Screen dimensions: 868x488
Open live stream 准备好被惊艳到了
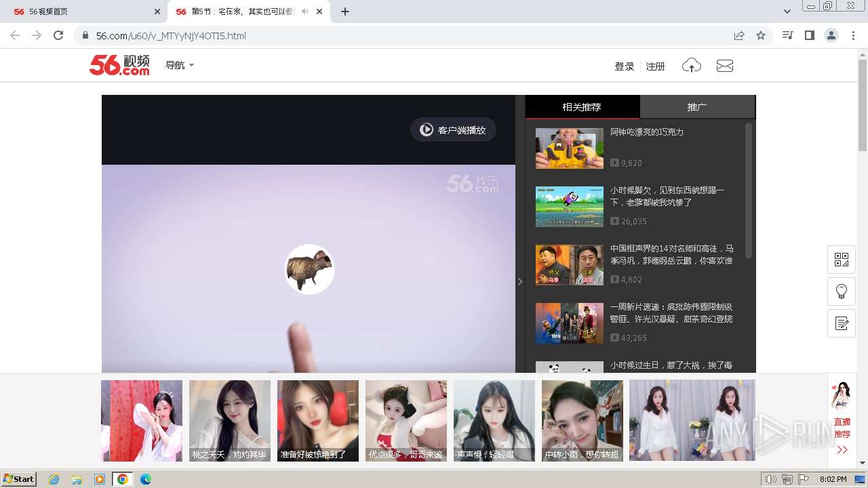[318, 420]
